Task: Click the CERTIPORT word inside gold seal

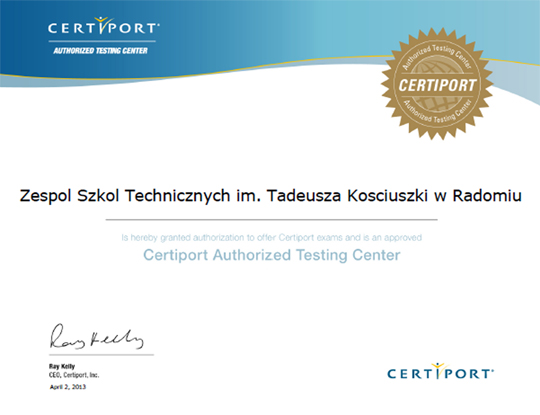Action: (437, 85)
